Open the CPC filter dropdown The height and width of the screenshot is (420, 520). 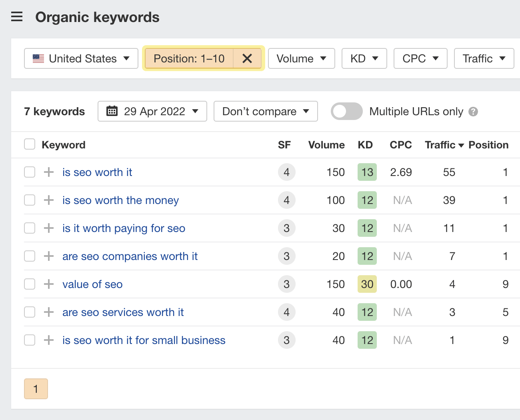(420, 58)
